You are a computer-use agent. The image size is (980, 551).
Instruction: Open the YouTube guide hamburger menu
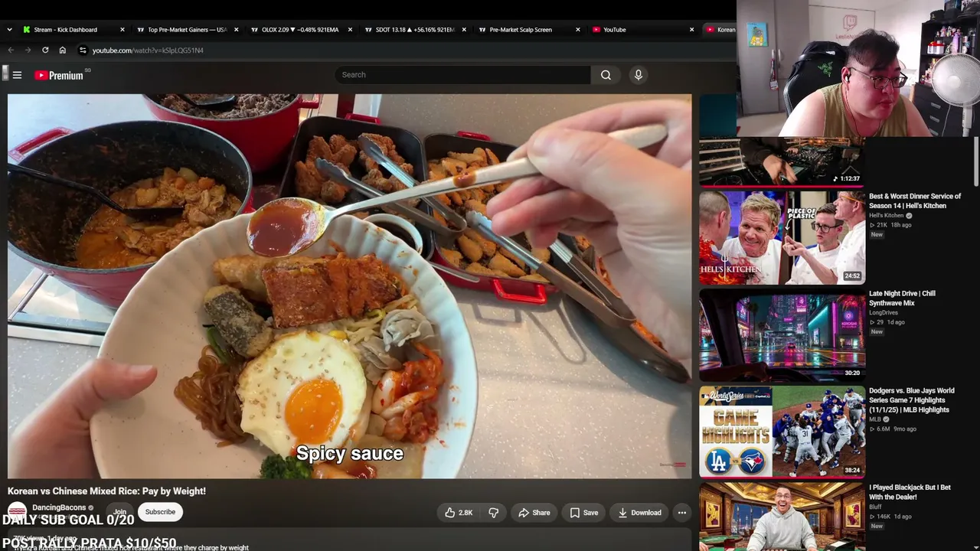[x=17, y=75]
